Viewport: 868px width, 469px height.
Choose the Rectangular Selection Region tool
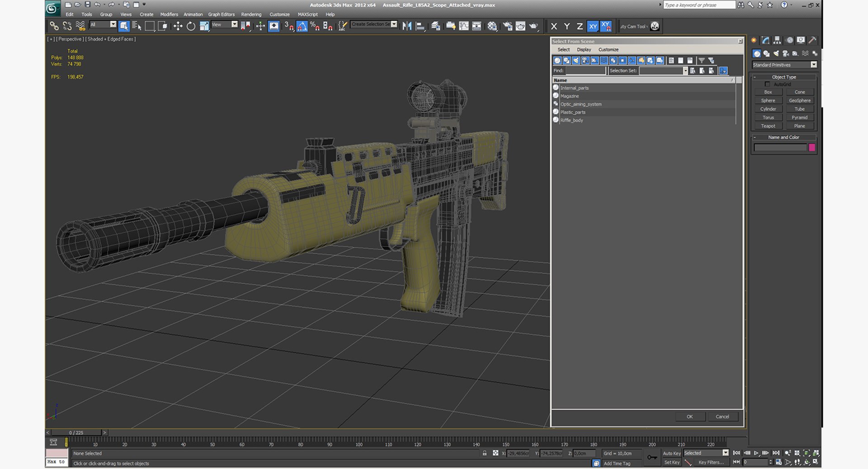(150, 26)
